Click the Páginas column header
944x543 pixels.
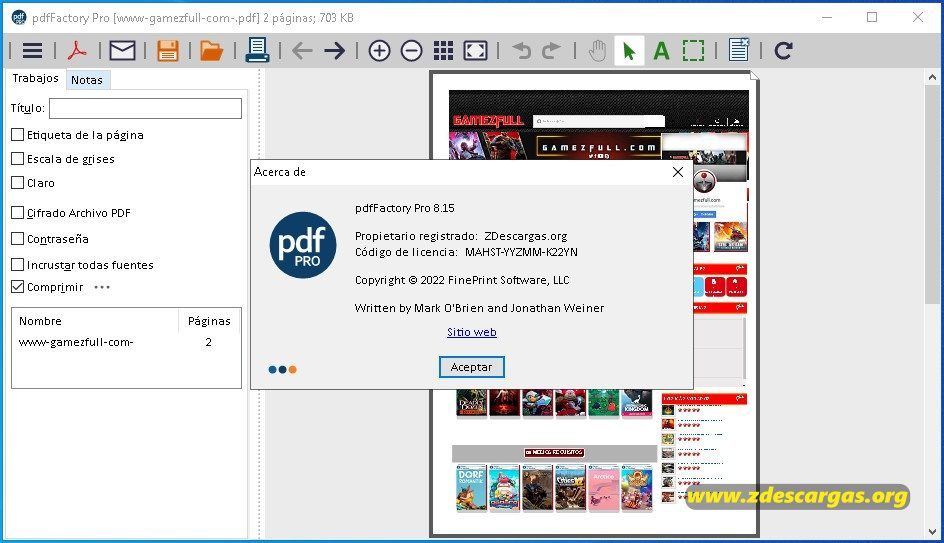tap(209, 321)
